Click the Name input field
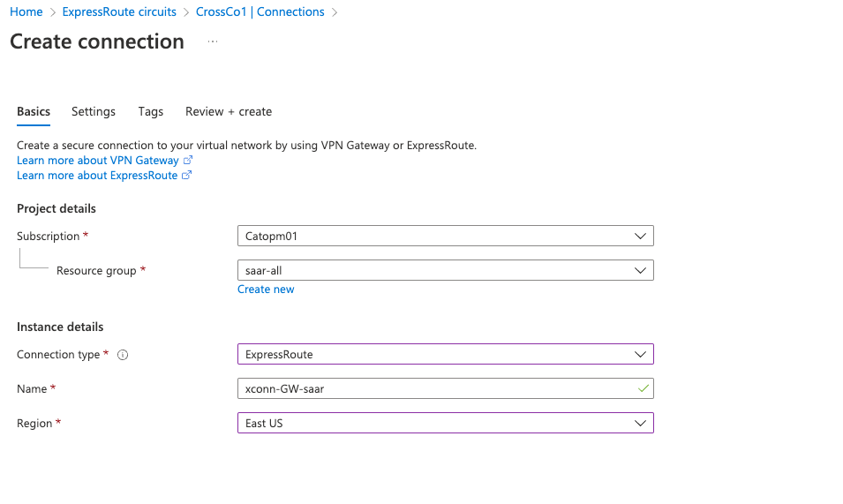Image resolution: width=843 pixels, height=504 pixels. click(x=433, y=388)
